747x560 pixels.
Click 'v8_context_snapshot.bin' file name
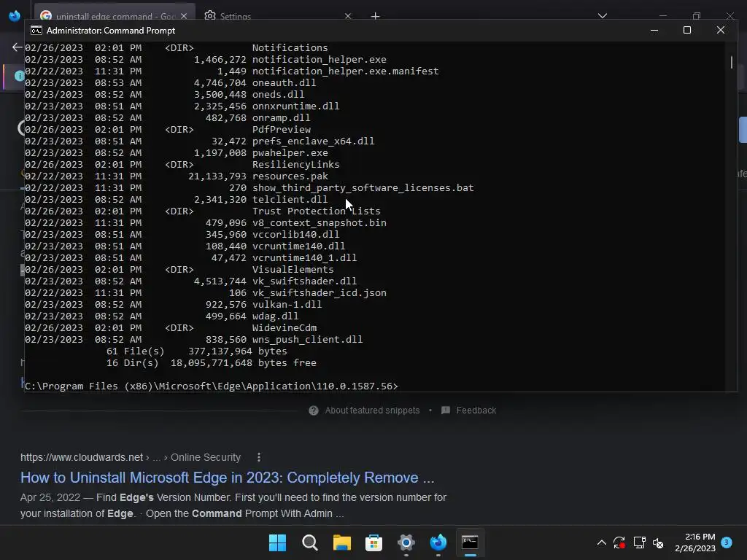pyautogui.click(x=320, y=223)
